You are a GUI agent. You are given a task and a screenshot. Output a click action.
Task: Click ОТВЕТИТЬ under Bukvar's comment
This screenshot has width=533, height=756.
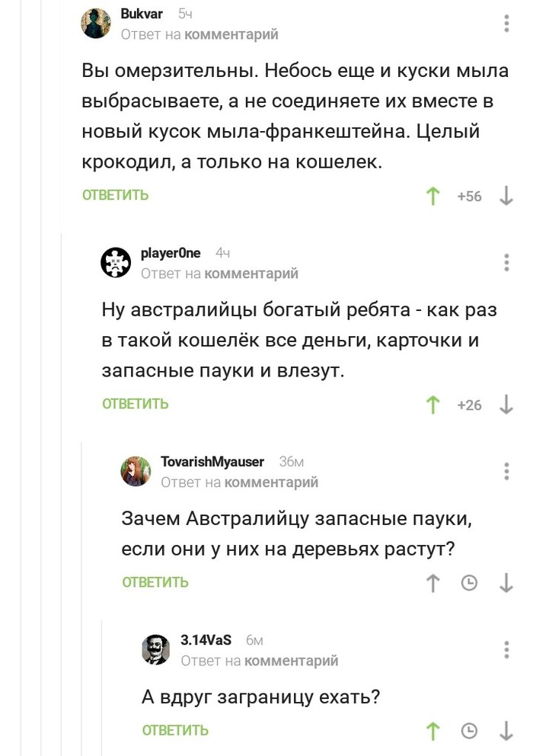point(116,196)
